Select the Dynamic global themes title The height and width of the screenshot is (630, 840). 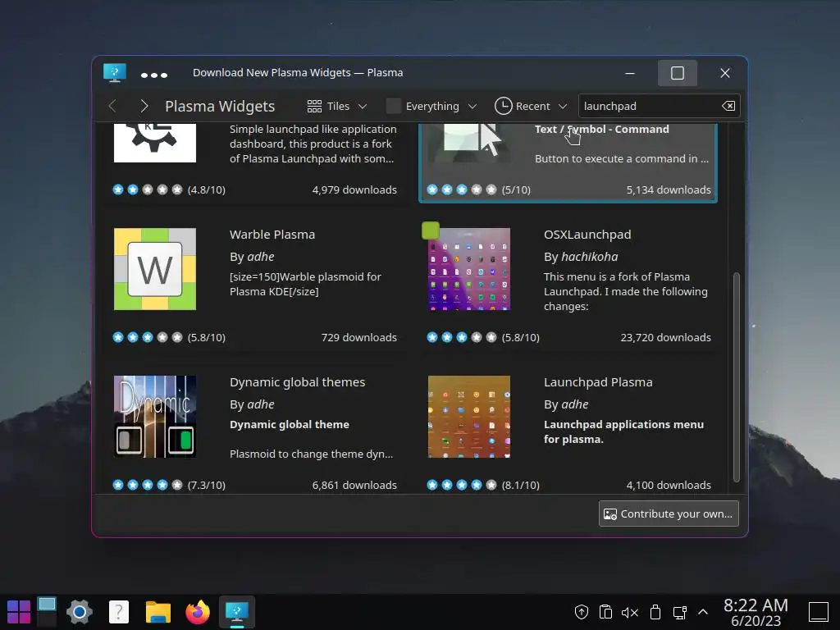pos(297,382)
